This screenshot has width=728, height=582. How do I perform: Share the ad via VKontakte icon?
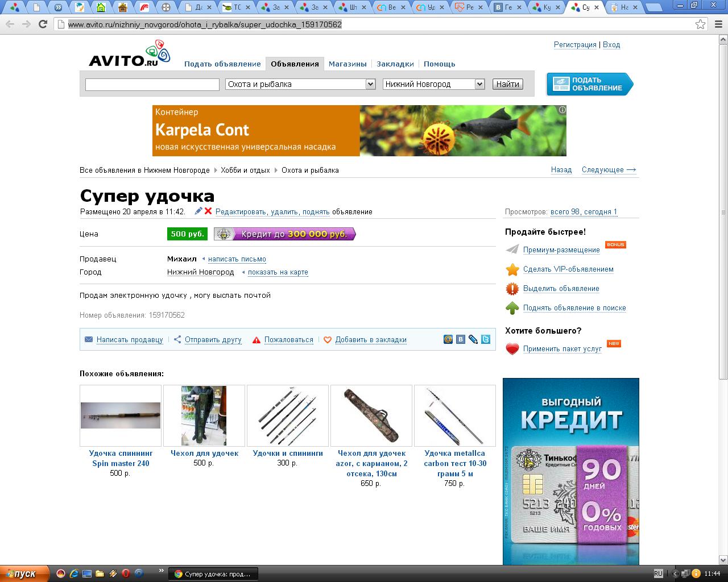pos(461,339)
